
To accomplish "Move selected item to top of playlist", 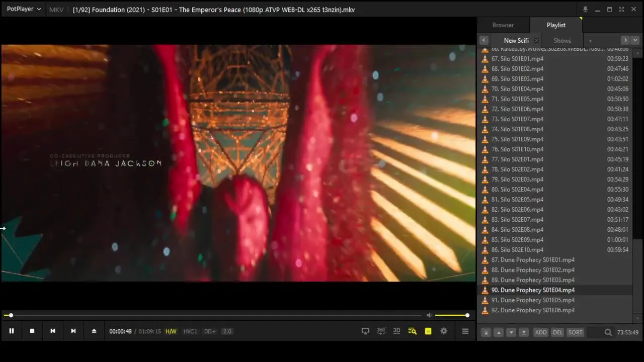I will pyautogui.click(x=486, y=332).
